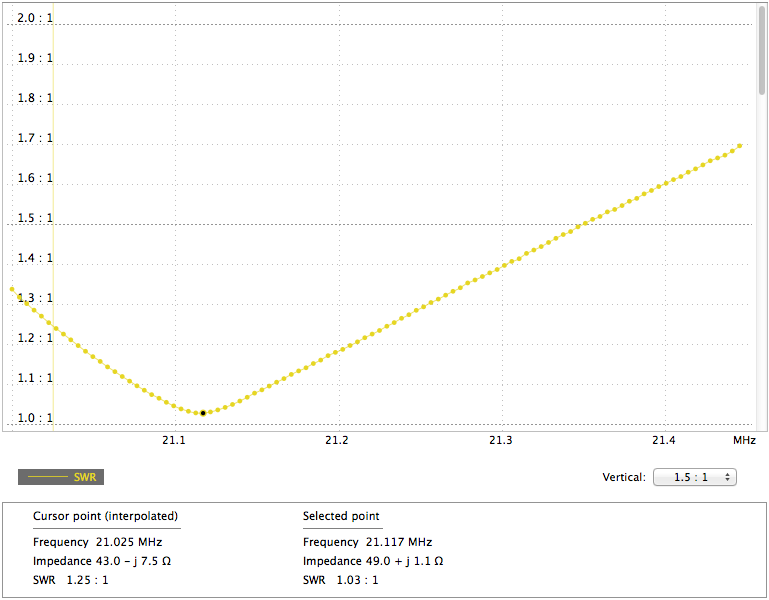The image size is (769, 600).
Task: Click the 1.9 : 1 SWR axis label
Action: pos(35,58)
